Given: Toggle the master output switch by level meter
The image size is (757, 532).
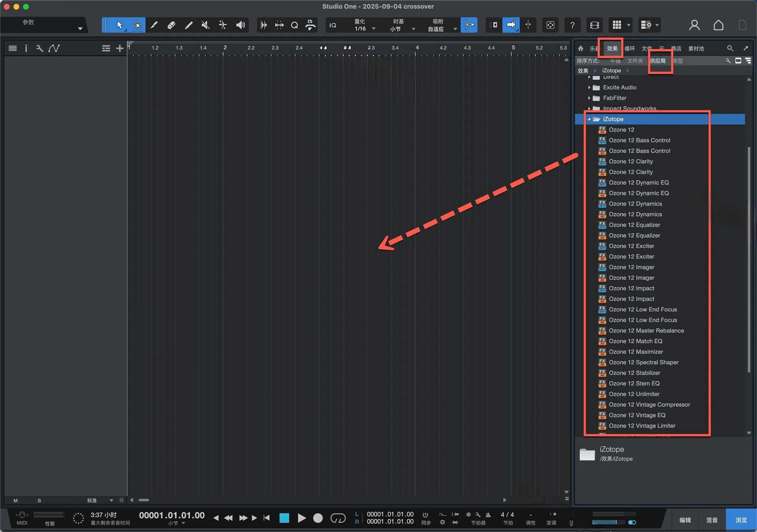Looking at the screenshot, I should (632, 522).
